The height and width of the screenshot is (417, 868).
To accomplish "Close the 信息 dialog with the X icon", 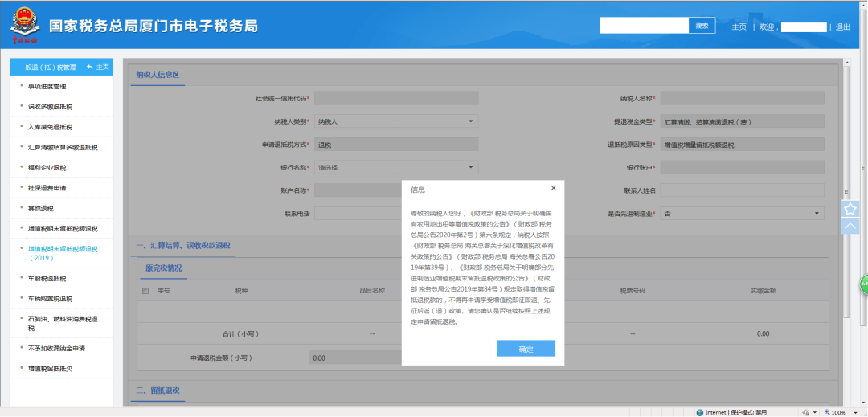I will (x=553, y=188).
